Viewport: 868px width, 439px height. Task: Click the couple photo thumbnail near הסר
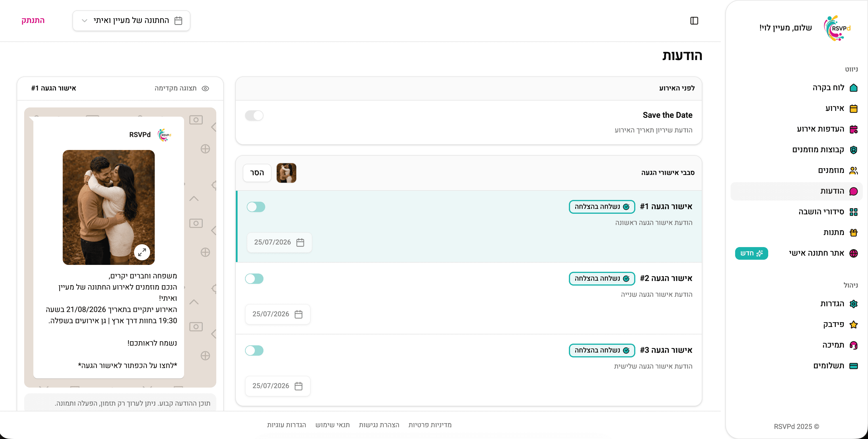click(286, 173)
